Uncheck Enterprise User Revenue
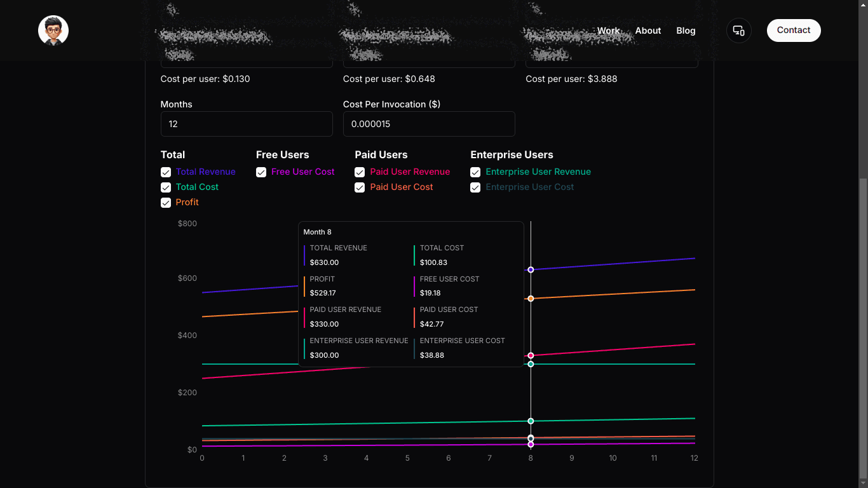Image resolution: width=868 pixels, height=488 pixels. (x=475, y=172)
